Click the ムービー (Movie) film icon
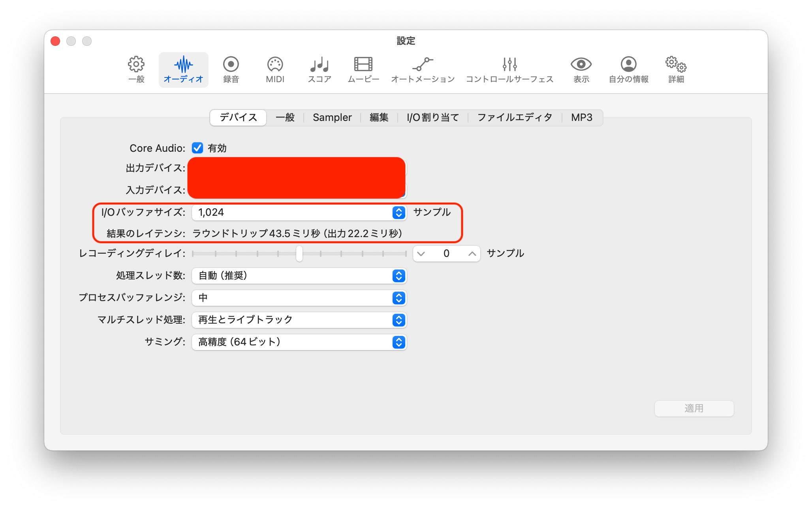 [x=363, y=65]
